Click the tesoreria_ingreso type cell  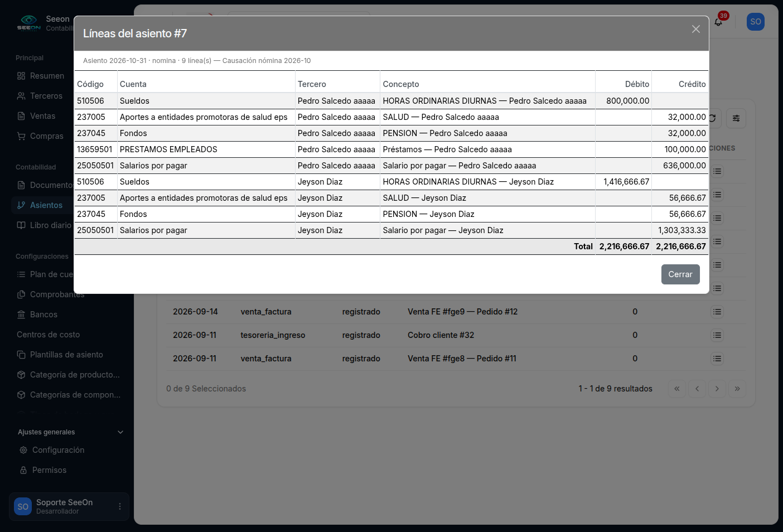coord(273,335)
